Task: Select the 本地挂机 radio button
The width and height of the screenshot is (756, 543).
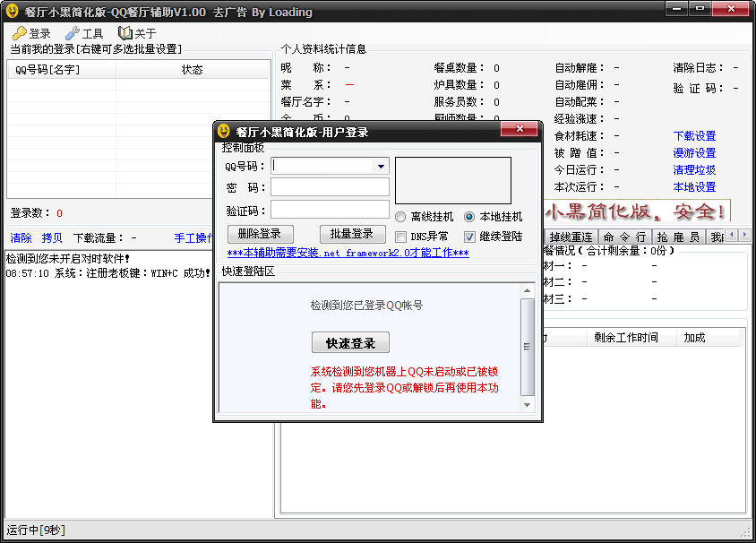Action: pos(469,217)
